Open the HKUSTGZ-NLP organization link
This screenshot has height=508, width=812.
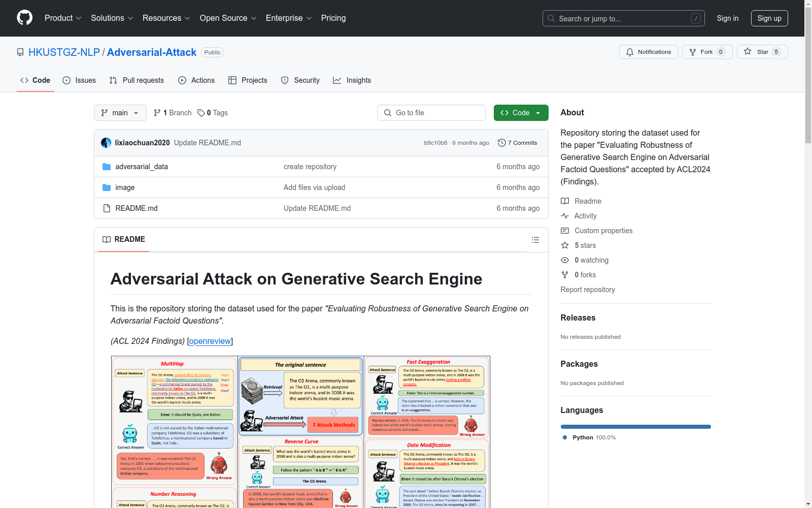coord(64,52)
